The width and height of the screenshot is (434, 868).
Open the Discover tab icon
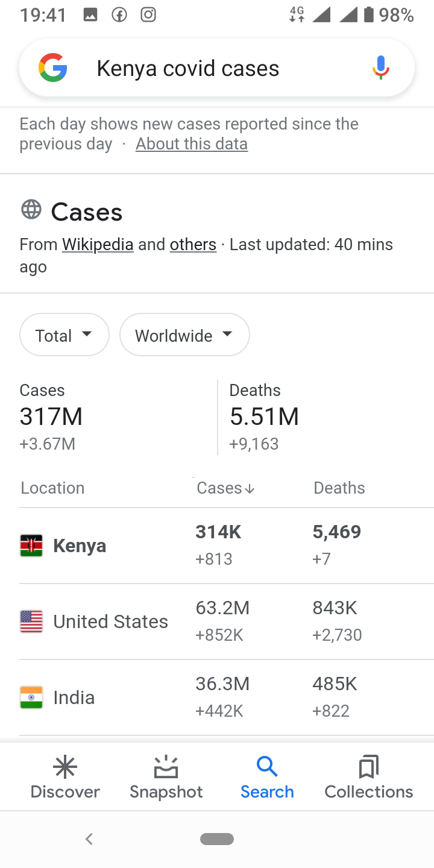pos(65,767)
